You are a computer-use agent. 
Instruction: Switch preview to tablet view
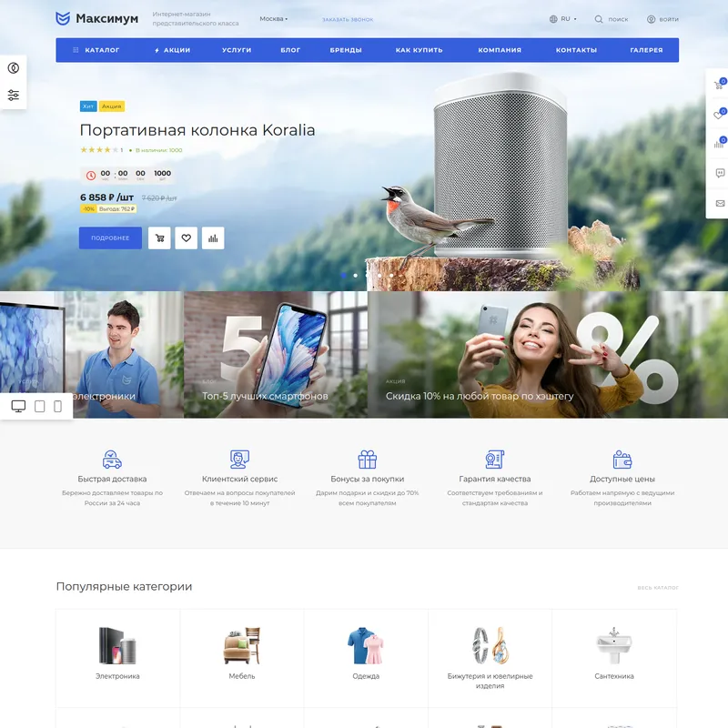[x=39, y=406]
